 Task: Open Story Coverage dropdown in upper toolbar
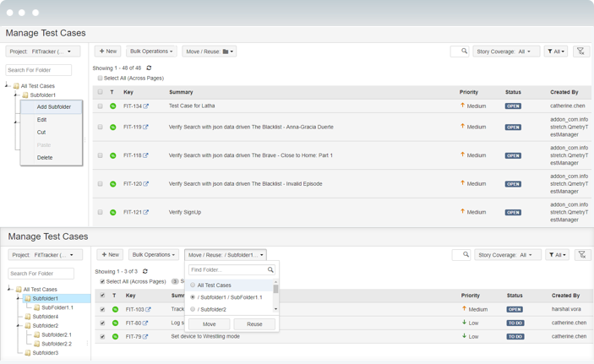(x=506, y=52)
